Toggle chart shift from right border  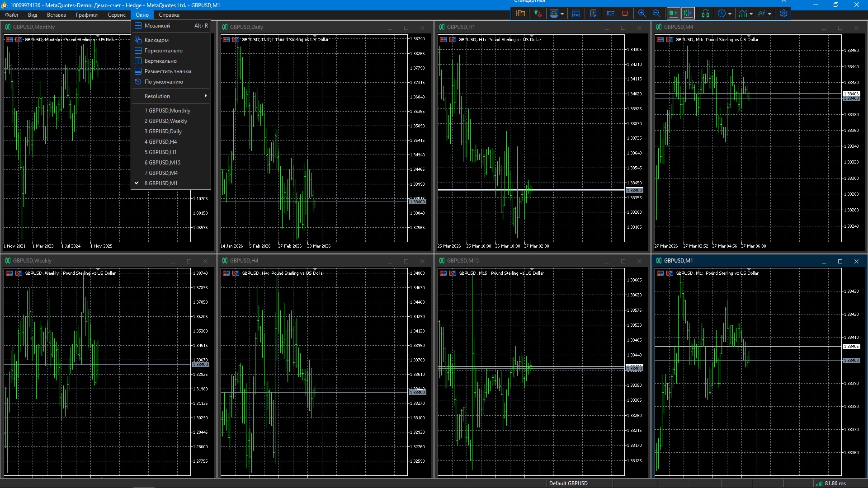click(688, 14)
